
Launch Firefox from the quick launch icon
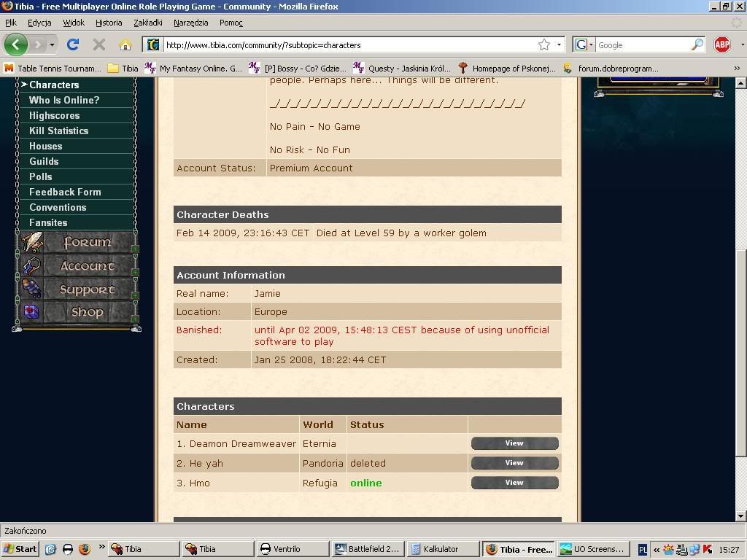point(85,549)
